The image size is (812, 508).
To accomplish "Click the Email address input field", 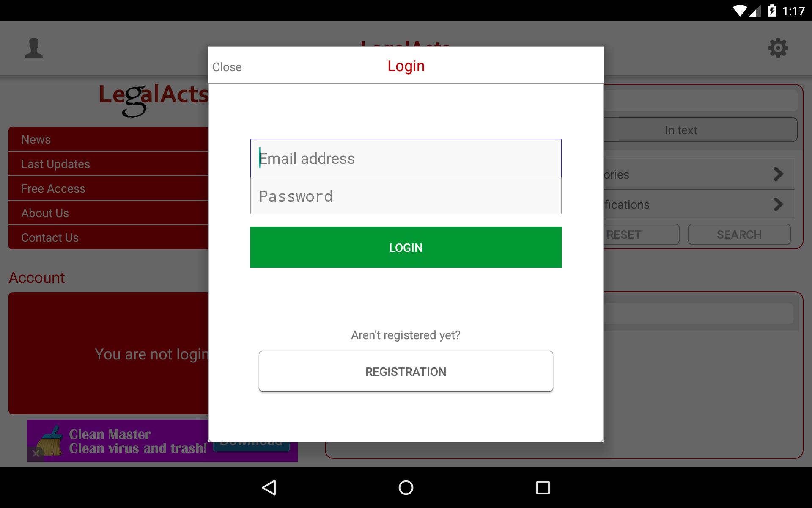I will tap(406, 157).
